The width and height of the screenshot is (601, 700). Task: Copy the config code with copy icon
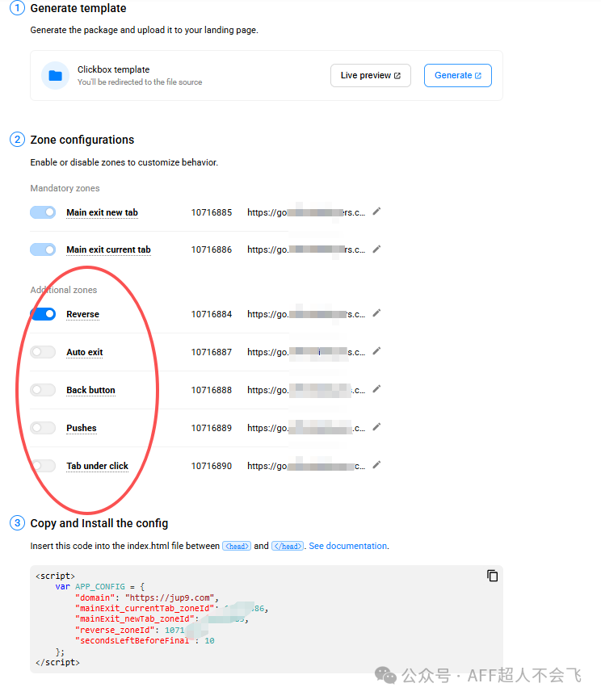coord(492,576)
